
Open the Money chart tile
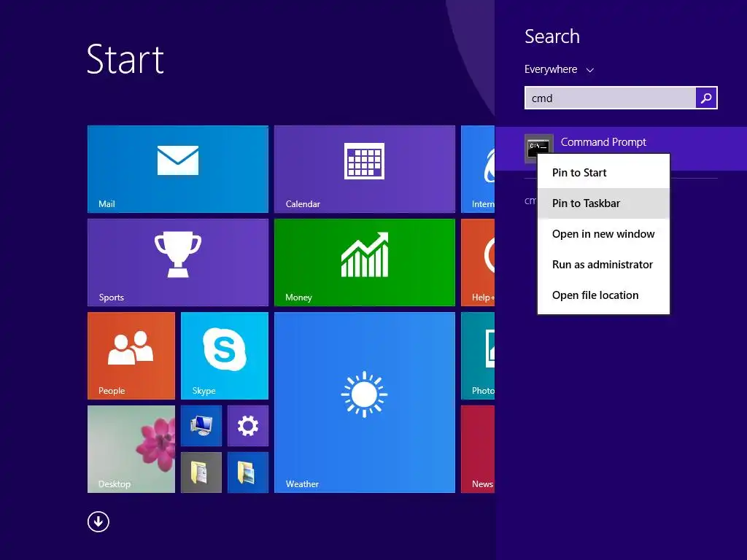point(365,262)
